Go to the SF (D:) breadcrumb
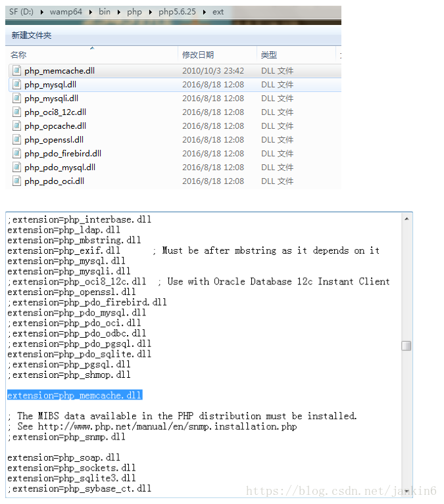Screen dimensions: 444x504 click(21, 12)
